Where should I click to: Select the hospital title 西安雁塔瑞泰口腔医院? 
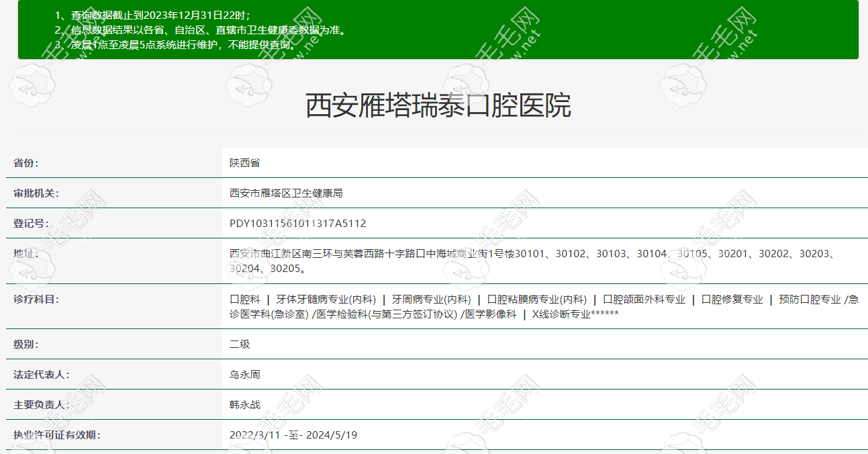[x=438, y=106]
